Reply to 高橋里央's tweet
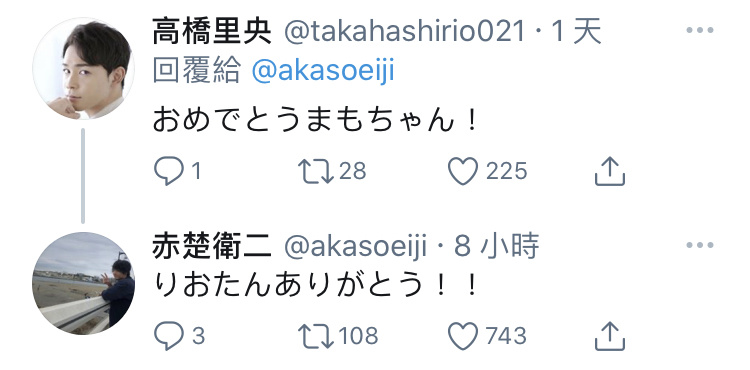Image resolution: width=750 pixels, height=370 pixels. (169, 171)
